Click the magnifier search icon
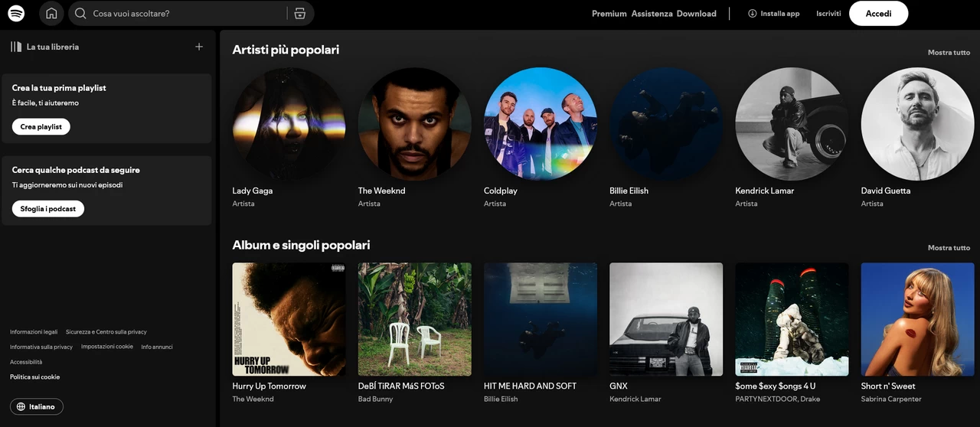 point(80,13)
